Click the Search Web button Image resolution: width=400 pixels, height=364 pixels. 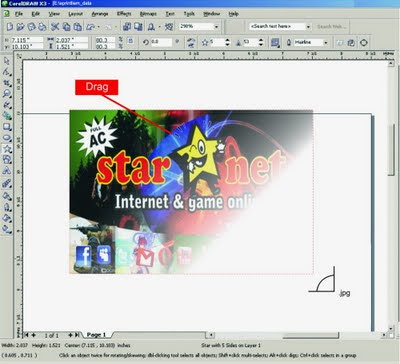point(332,26)
